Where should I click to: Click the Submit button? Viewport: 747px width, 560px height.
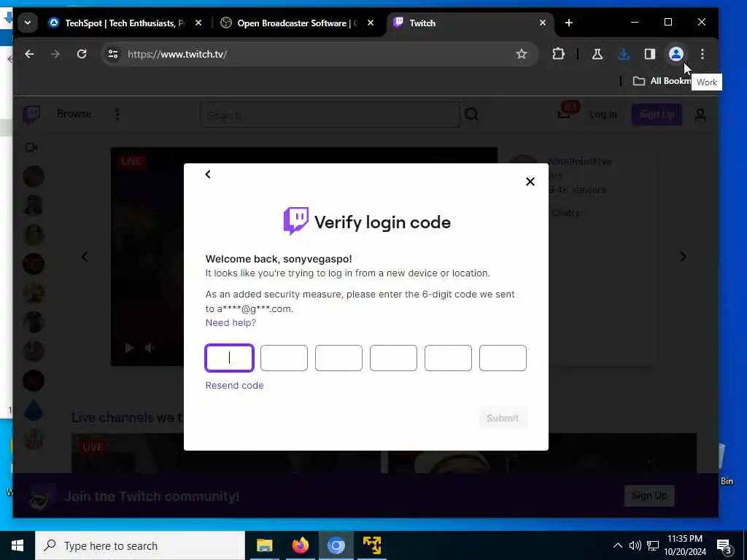pos(503,418)
